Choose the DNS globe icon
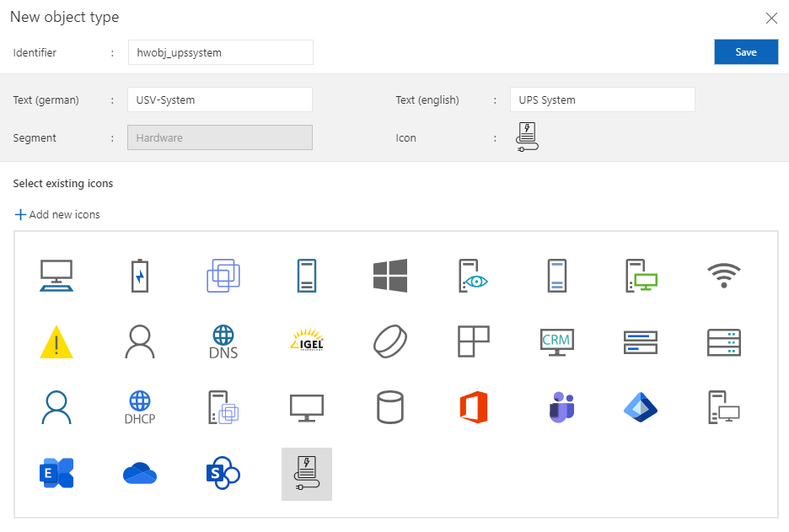 tap(223, 341)
